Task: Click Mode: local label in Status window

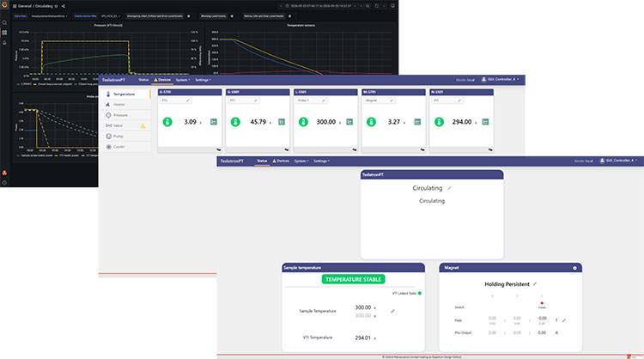Action: pos(584,161)
